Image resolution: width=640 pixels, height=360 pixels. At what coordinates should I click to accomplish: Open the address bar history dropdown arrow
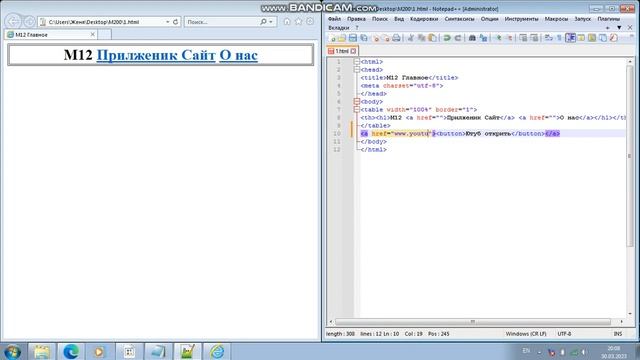167,22
